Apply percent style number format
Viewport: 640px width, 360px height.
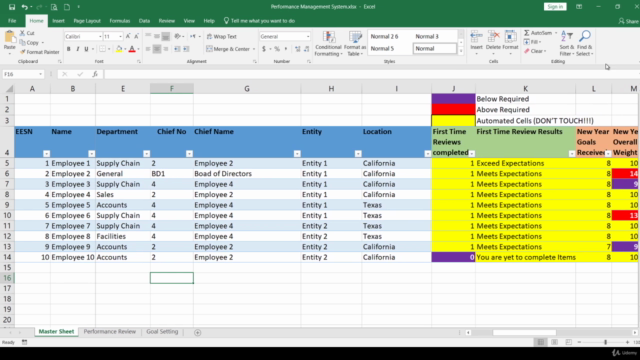pyautogui.click(x=277, y=49)
